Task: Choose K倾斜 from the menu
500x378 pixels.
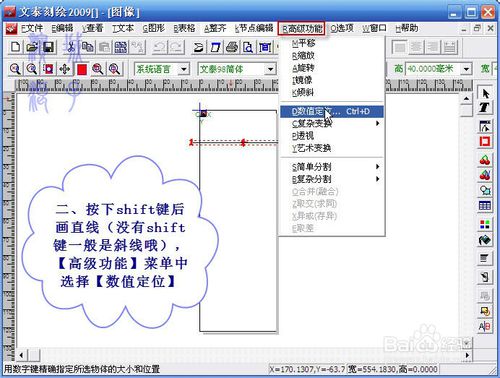Action: pyautogui.click(x=332, y=92)
